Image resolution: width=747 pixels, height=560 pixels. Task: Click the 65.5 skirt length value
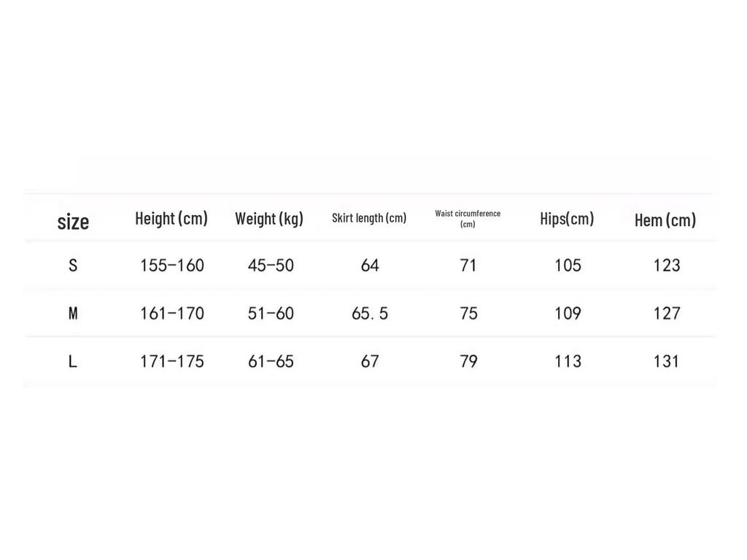[x=370, y=314]
